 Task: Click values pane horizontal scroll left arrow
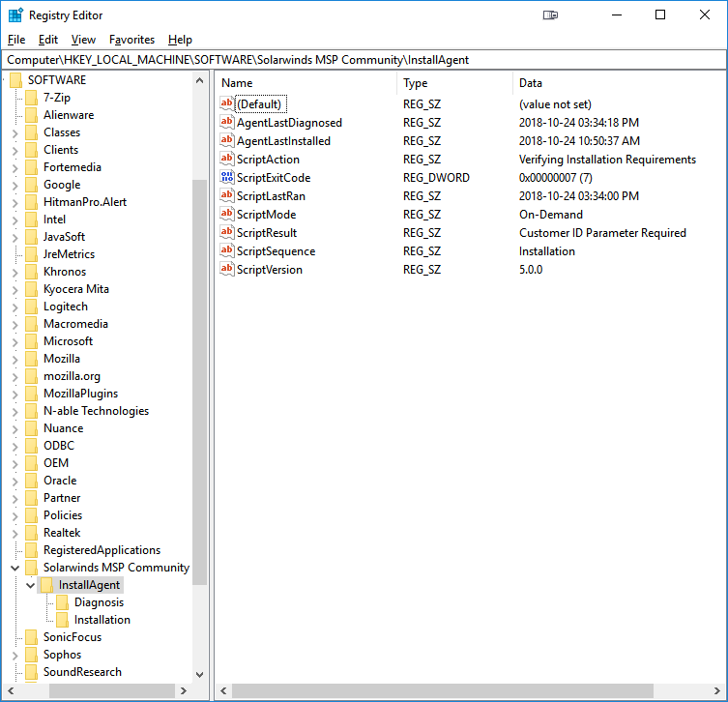tap(223, 690)
